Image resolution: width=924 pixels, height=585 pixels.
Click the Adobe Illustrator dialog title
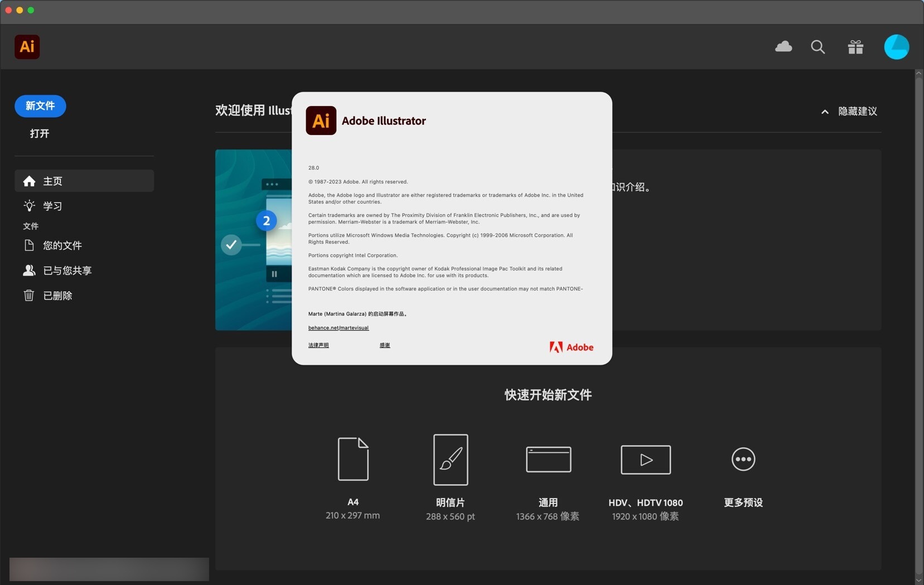coord(384,121)
